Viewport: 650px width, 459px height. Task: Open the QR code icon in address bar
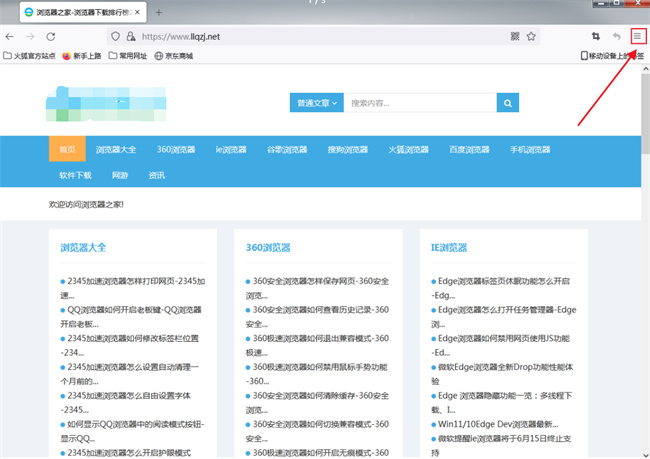pos(515,36)
